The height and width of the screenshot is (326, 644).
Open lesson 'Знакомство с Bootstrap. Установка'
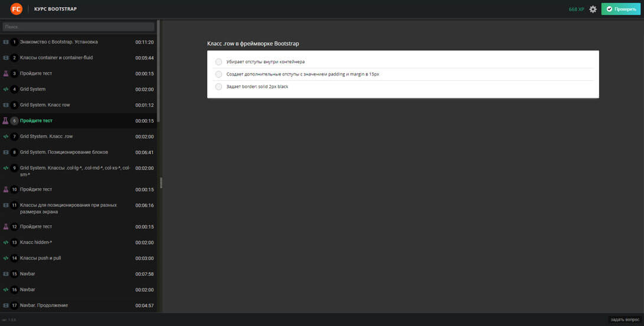point(58,42)
